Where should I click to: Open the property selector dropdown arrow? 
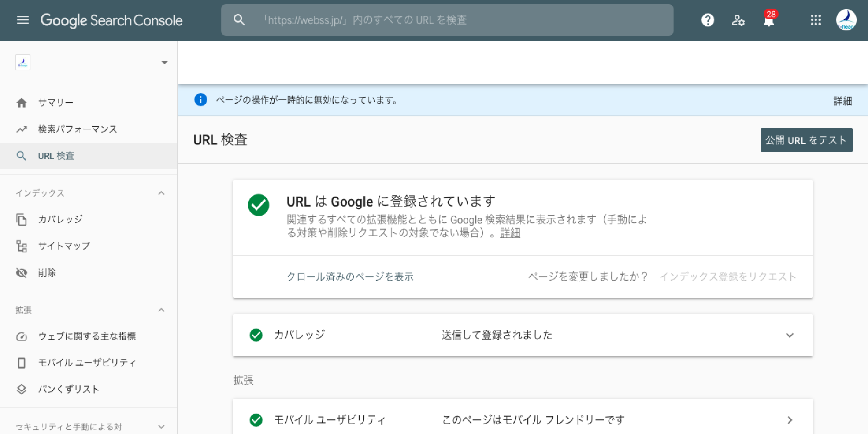(164, 62)
